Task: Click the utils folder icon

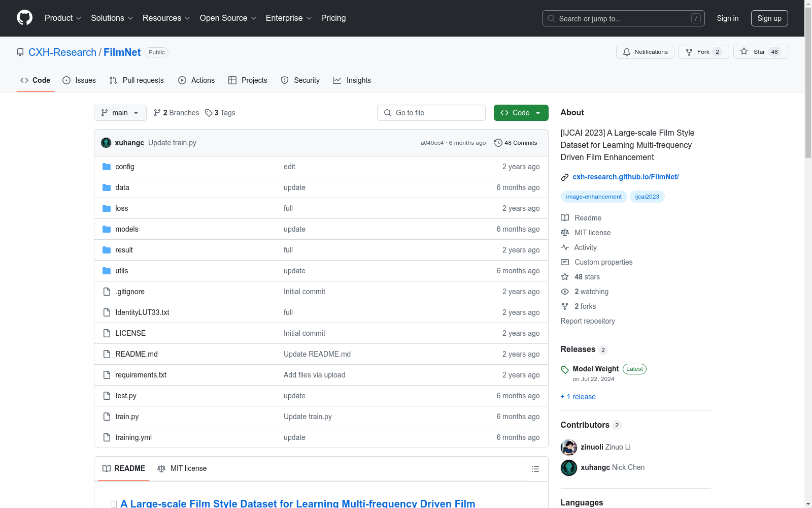Action: tap(107, 271)
